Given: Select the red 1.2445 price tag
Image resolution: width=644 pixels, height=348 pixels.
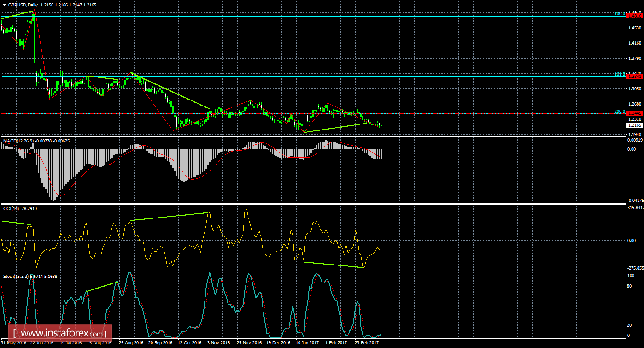Looking at the screenshot, I should click(635, 113).
